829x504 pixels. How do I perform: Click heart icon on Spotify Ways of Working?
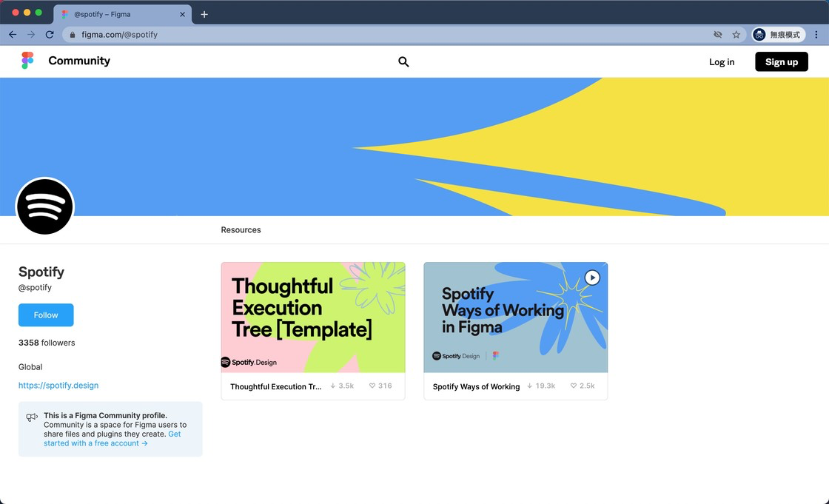coord(574,386)
